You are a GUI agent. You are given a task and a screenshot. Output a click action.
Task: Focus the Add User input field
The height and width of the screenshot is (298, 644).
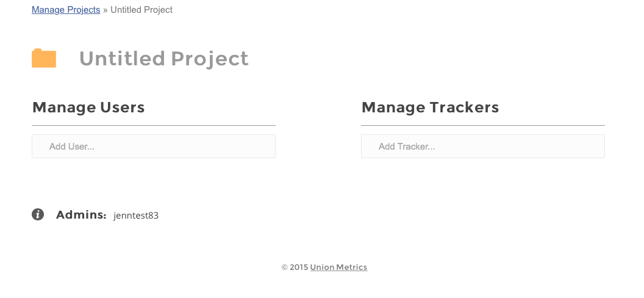[154, 147]
